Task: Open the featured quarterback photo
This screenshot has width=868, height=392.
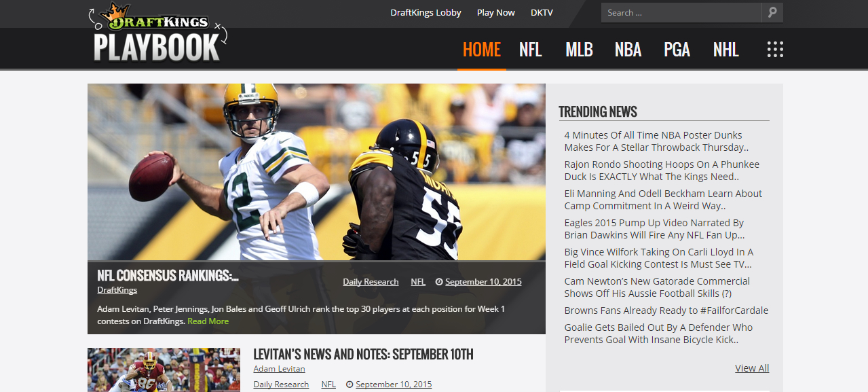Action: click(x=316, y=172)
